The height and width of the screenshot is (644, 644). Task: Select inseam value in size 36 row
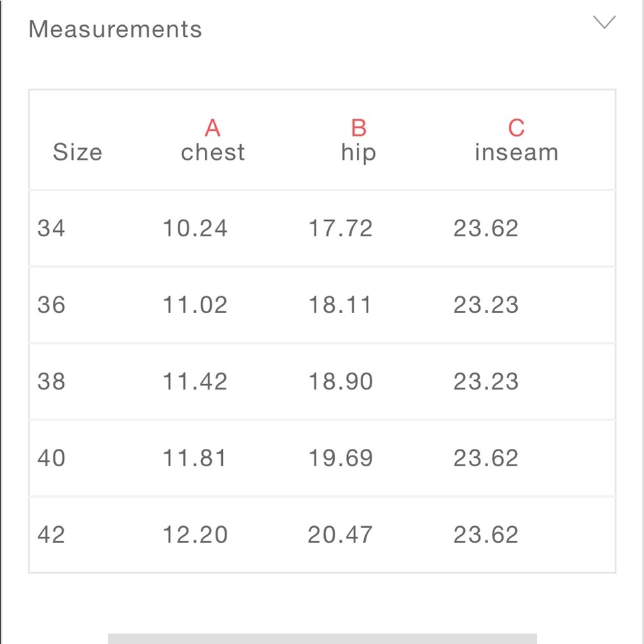(x=486, y=305)
